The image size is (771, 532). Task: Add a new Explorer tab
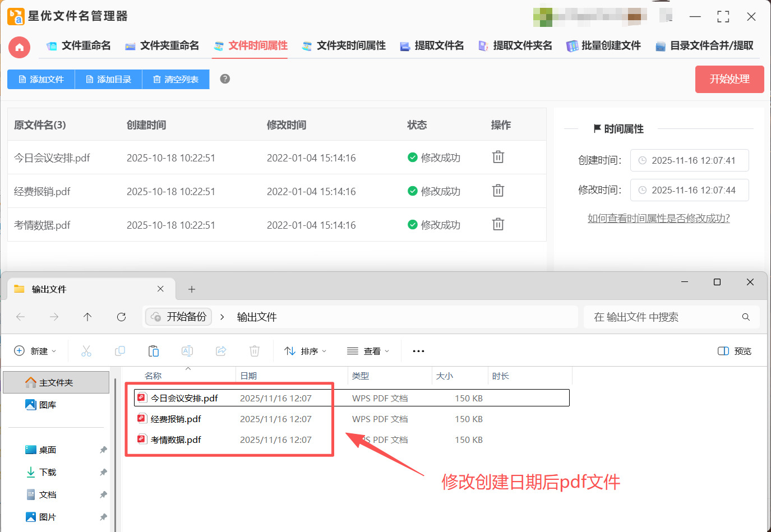(x=192, y=289)
